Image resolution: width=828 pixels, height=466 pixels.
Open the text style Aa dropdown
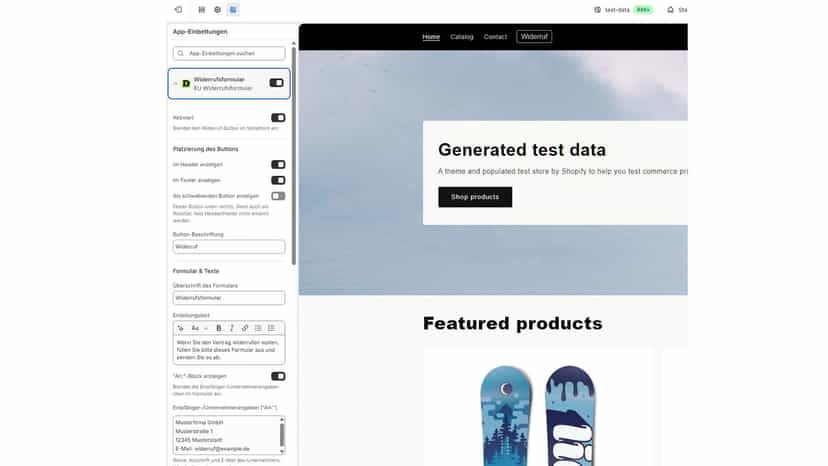pyautogui.click(x=199, y=328)
